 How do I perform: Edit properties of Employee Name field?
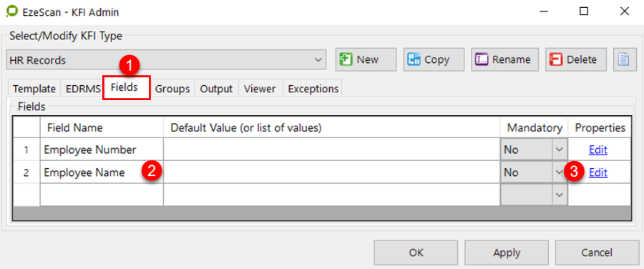pos(598,173)
